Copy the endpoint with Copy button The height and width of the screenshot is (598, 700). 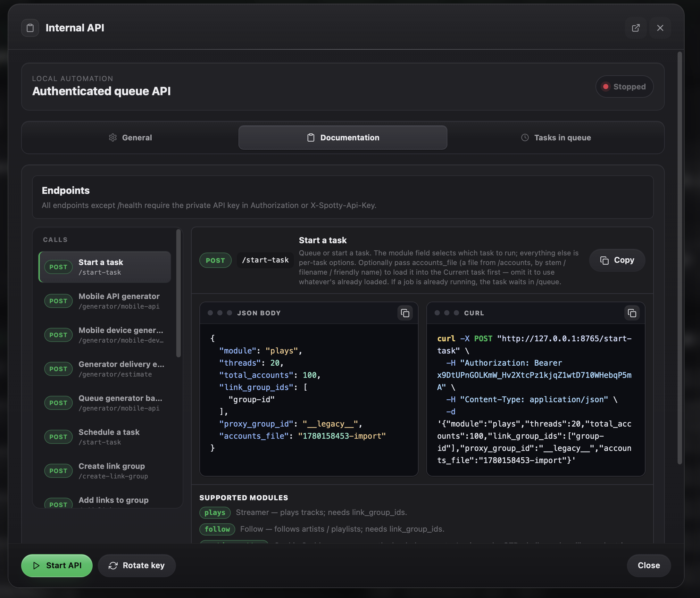pos(617,260)
